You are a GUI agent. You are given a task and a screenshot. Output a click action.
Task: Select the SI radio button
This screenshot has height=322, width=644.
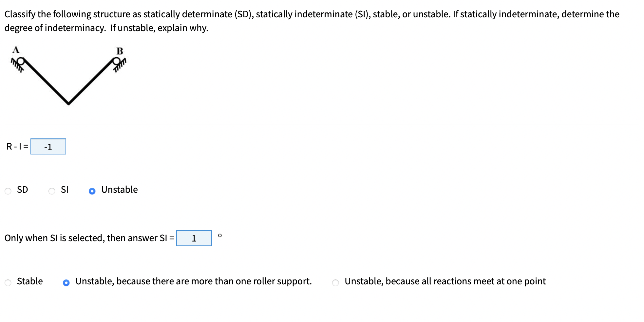(51, 190)
